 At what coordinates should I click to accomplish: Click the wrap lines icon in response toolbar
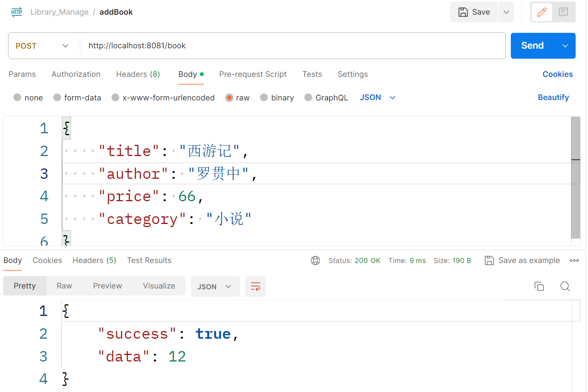coord(255,287)
